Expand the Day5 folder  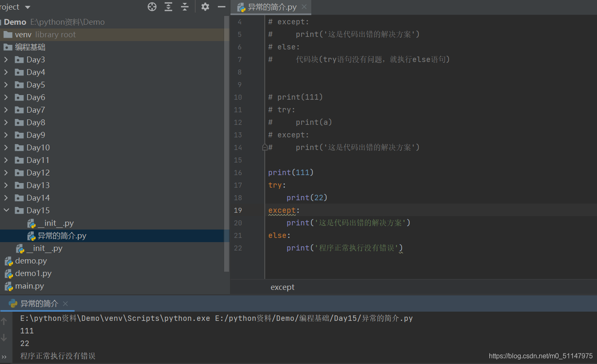click(6, 85)
